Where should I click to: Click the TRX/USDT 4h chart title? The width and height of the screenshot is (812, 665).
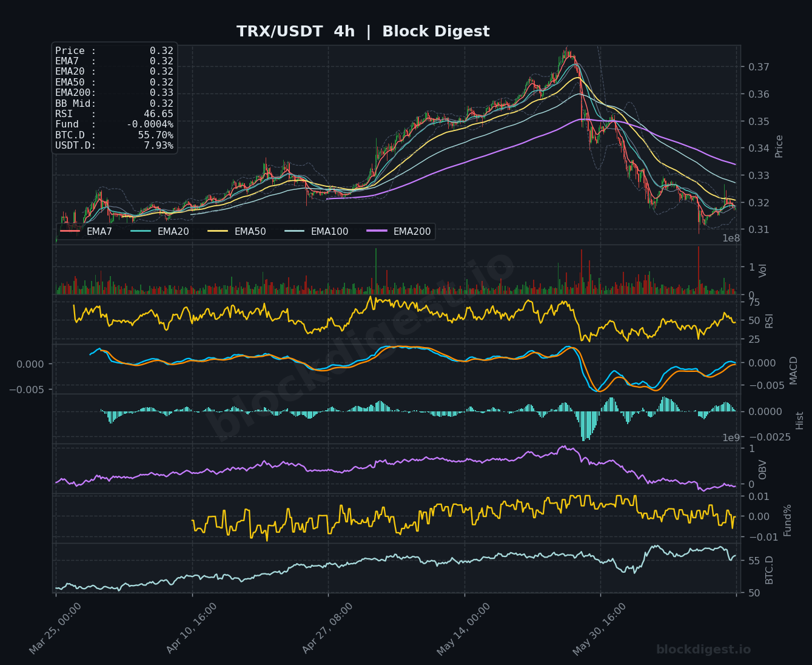tap(363, 32)
